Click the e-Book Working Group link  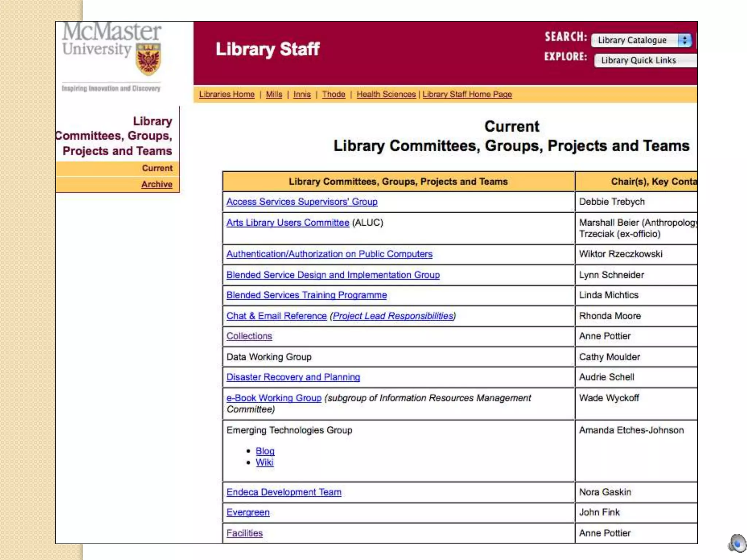[x=274, y=398]
